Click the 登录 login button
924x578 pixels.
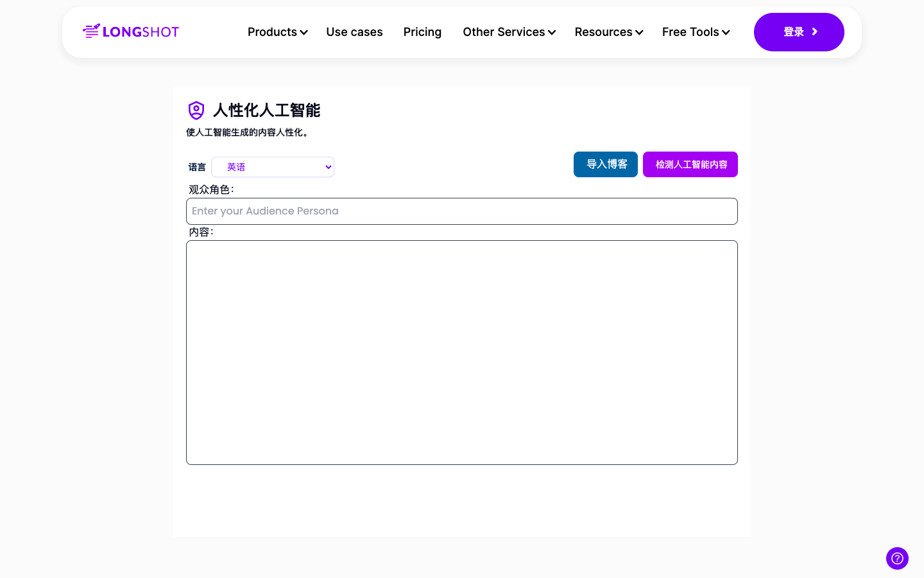coord(793,32)
